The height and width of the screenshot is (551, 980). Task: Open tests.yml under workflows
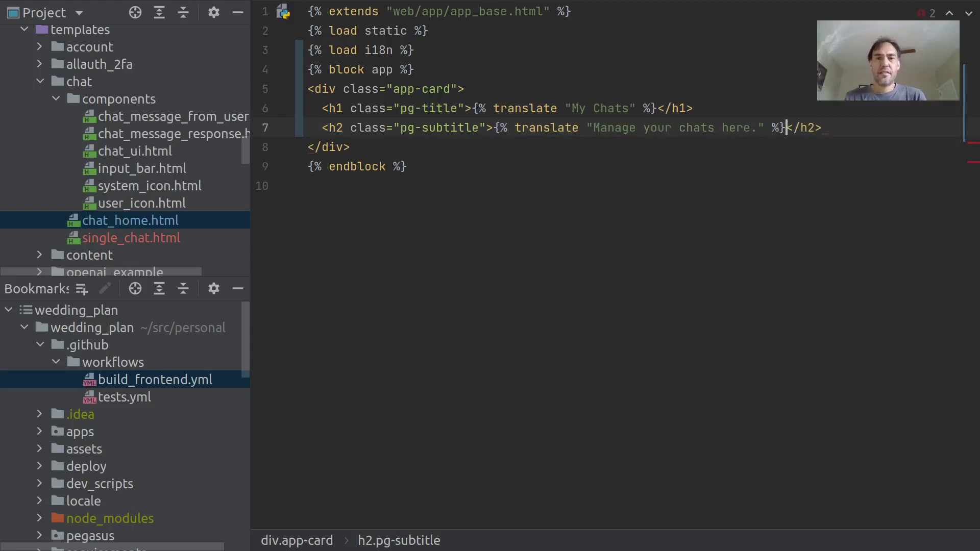(124, 397)
